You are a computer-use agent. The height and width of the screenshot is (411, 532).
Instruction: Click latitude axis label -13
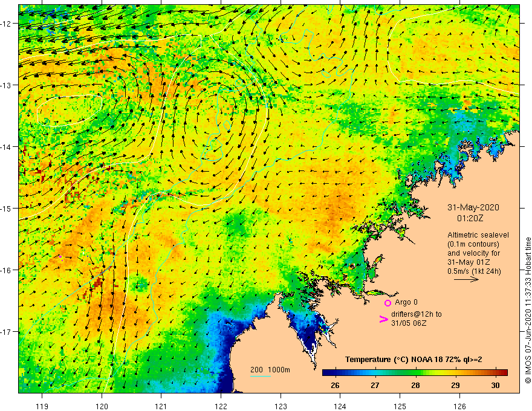[7, 85]
